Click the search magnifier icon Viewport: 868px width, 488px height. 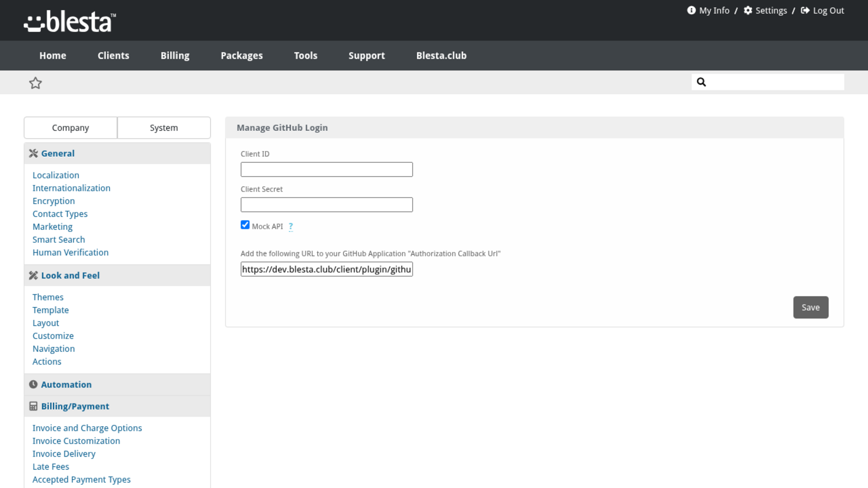pos(701,82)
